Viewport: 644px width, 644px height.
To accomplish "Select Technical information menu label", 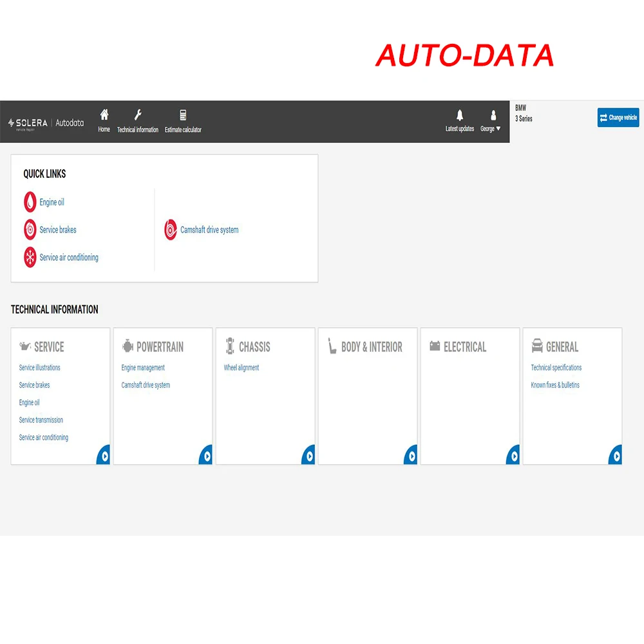I will pyautogui.click(x=138, y=129).
